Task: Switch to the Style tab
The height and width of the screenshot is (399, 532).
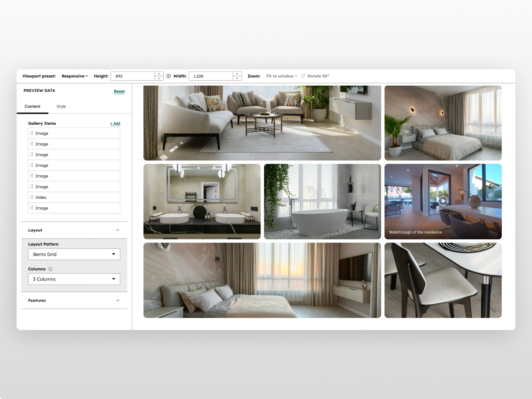Action: click(x=61, y=106)
